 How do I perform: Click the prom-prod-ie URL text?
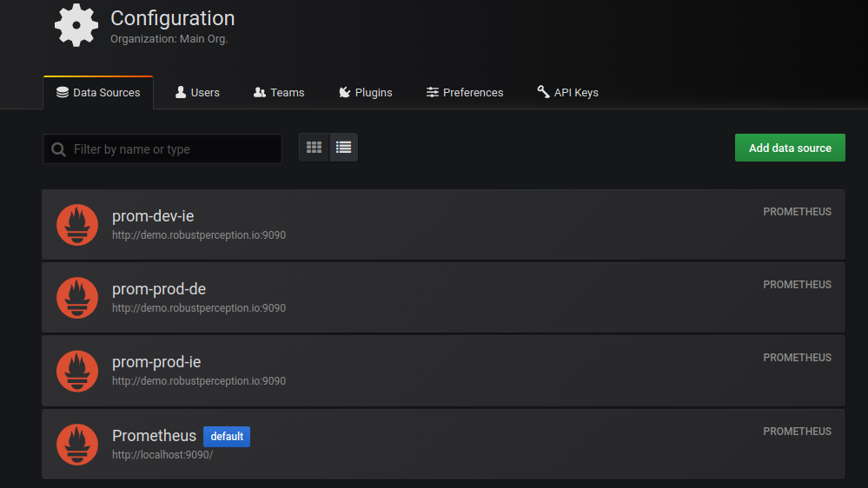coord(199,381)
